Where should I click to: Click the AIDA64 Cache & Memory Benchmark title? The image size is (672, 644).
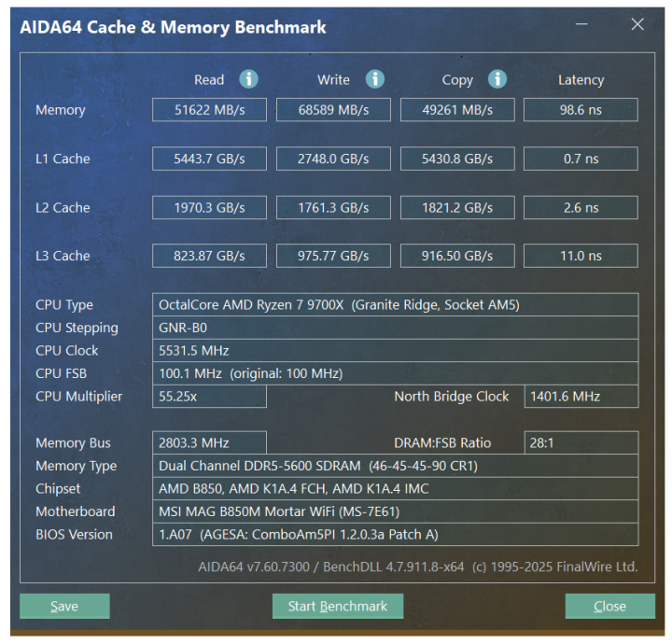click(x=173, y=27)
